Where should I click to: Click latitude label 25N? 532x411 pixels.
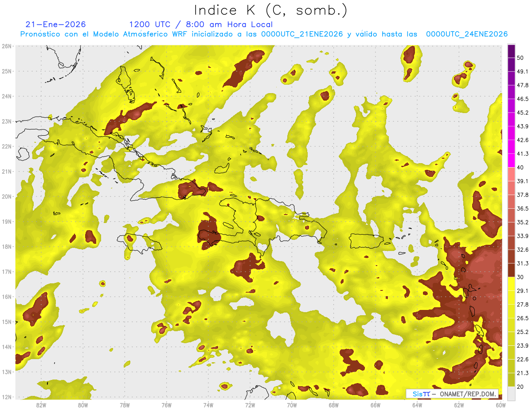coord(7,71)
